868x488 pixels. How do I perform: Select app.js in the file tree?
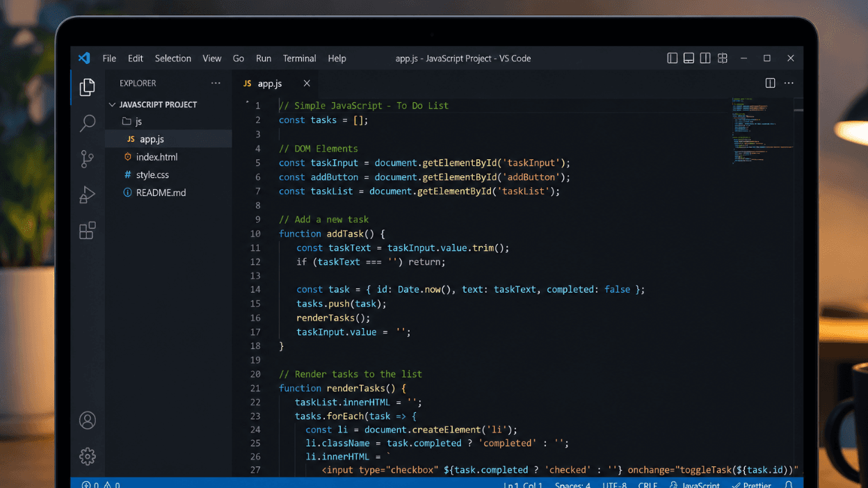click(168, 139)
